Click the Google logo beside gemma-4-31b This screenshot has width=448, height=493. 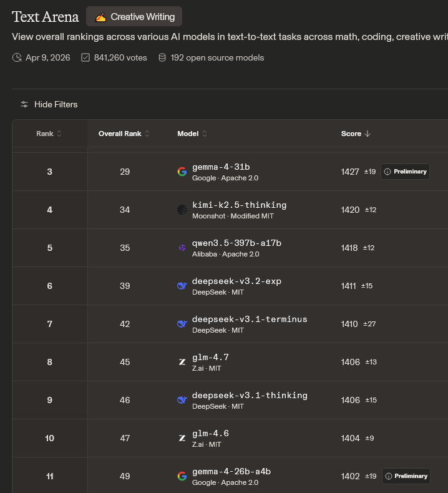[x=182, y=172]
